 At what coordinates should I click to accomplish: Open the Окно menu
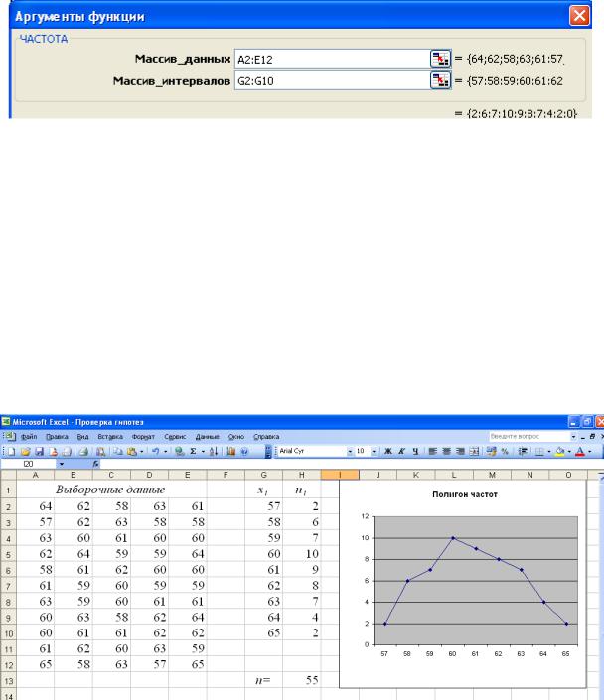click(235, 437)
